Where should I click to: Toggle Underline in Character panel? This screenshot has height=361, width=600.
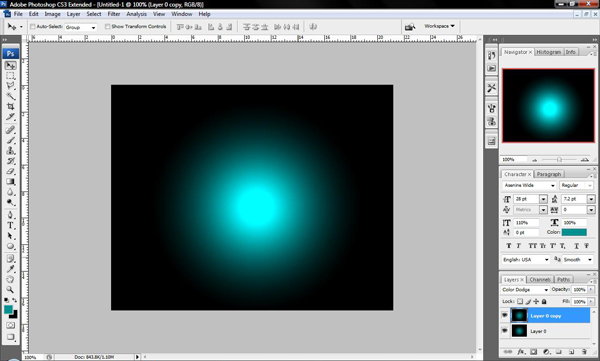[576, 246]
